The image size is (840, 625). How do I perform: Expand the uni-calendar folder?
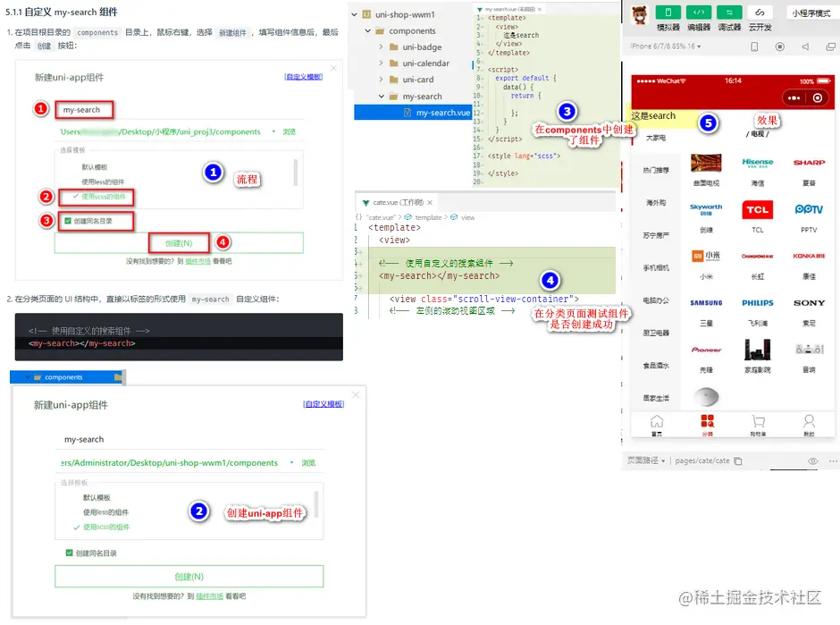point(381,63)
